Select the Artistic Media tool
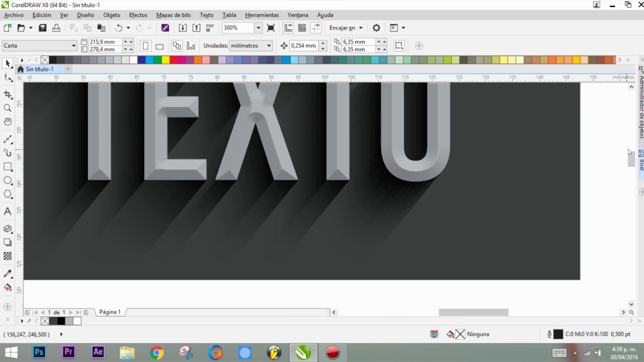The image size is (644, 362). click(8, 153)
